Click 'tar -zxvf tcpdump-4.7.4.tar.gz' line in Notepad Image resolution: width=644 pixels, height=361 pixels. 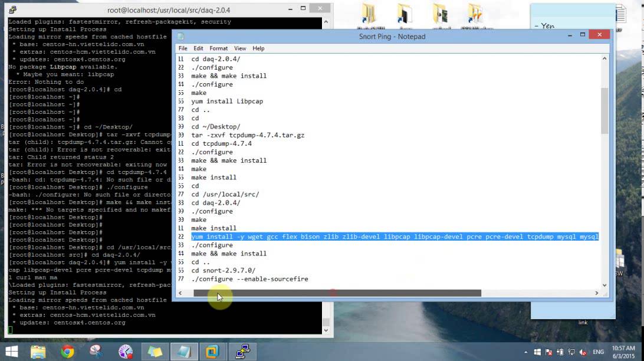pyautogui.click(x=248, y=135)
